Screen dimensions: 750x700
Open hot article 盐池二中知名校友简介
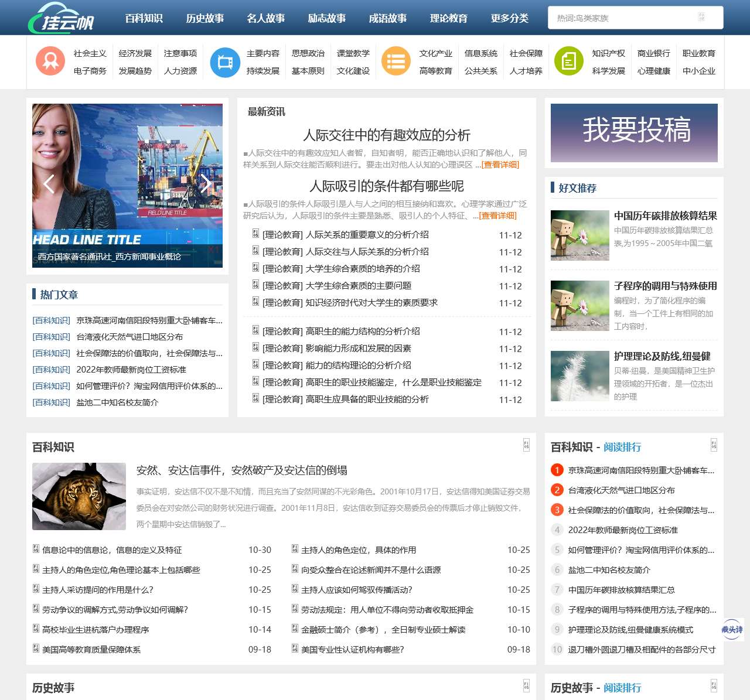coord(117,402)
